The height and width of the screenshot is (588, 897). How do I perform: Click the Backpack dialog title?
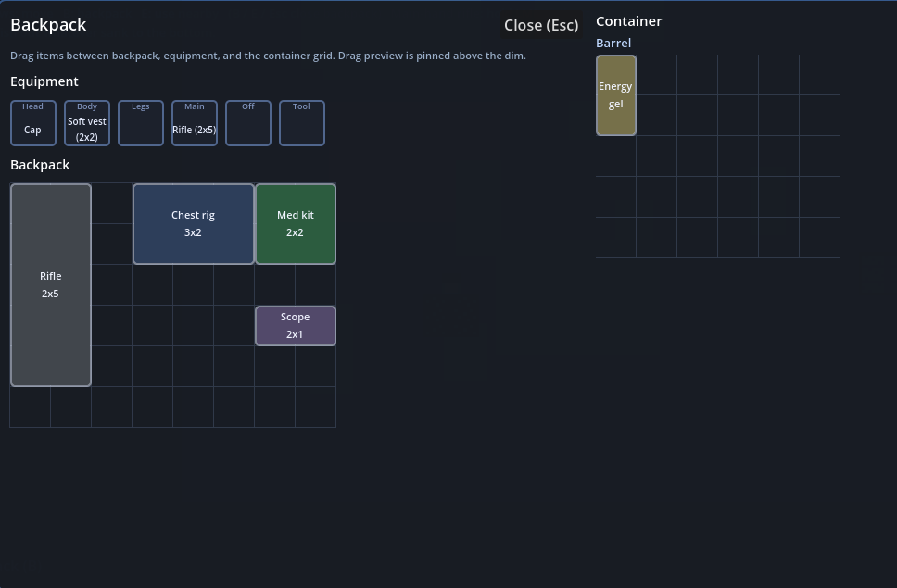(x=48, y=25)
